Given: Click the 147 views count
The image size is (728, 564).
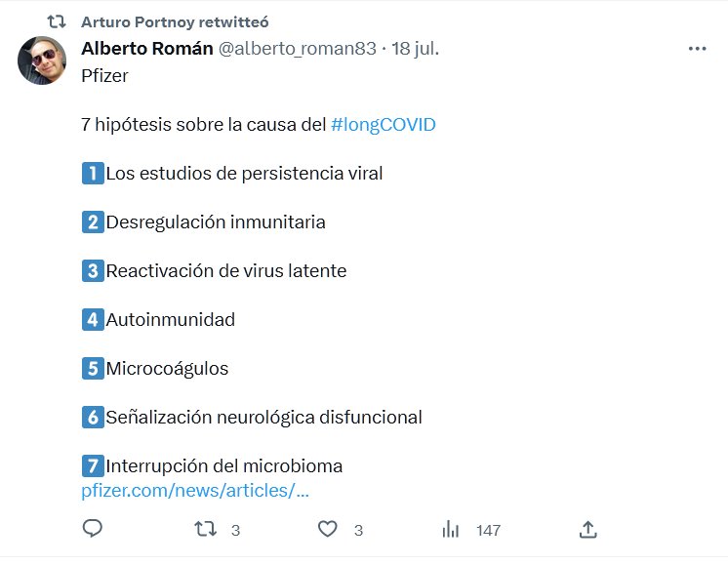Looking at the screenshot, I should (488, 530).
